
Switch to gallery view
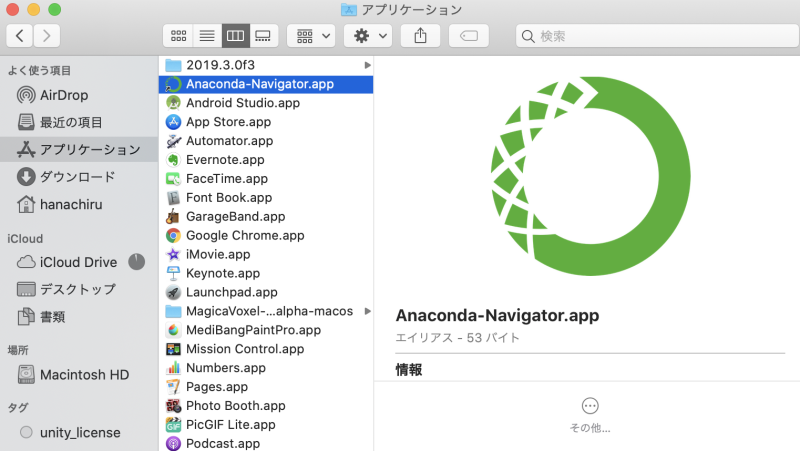point(263,36)
